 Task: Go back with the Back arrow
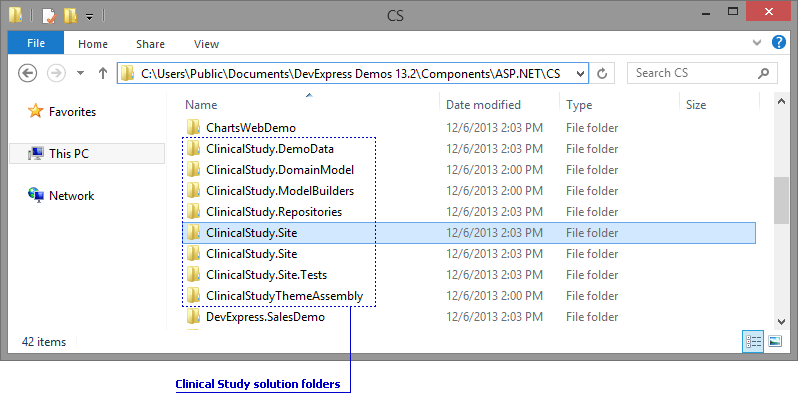pyautogui.click(x=27, y=73)
